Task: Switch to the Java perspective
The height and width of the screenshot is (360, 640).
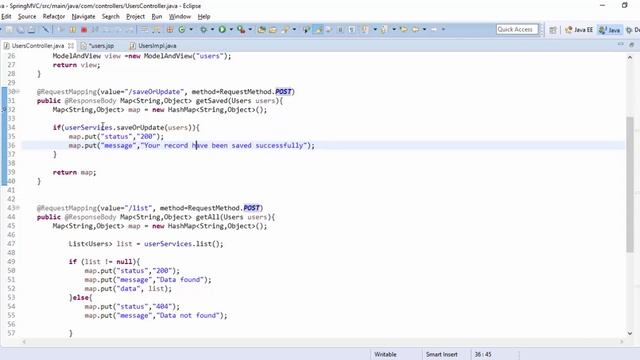Action: click(610, 30)
